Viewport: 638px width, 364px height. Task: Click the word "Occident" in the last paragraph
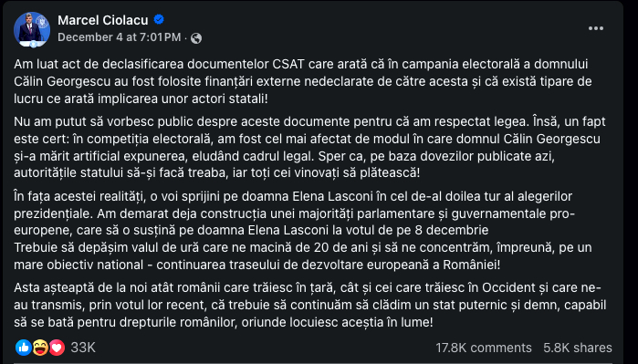[x=508, y=287]
